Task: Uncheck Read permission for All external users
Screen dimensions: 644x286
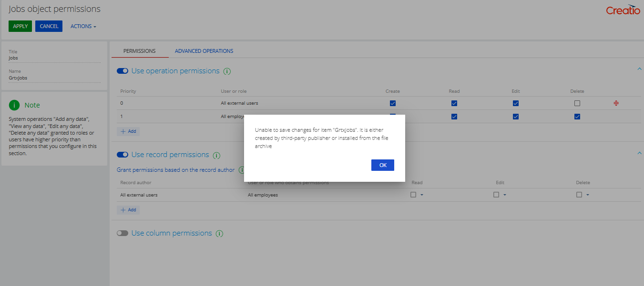Action: tap(454, 103)
